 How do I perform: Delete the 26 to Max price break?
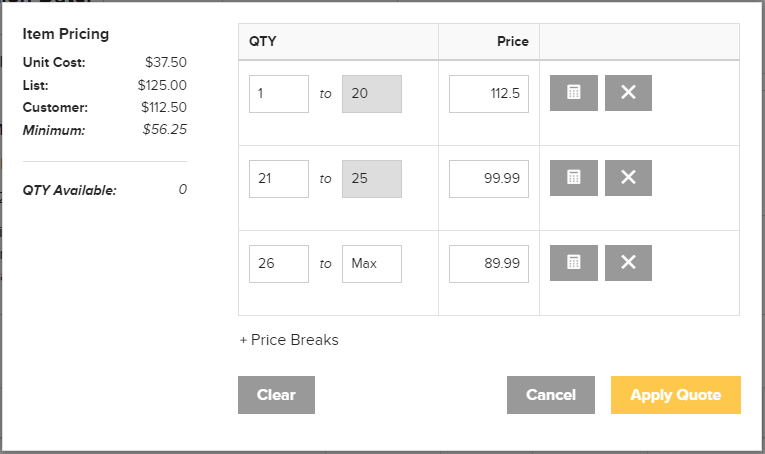[628, 262]
